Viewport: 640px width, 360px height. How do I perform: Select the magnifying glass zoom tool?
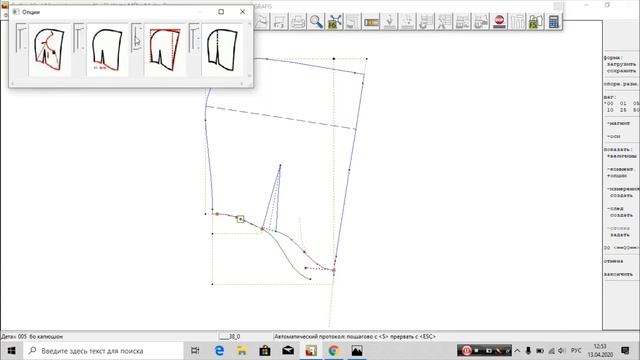point(316,21)
